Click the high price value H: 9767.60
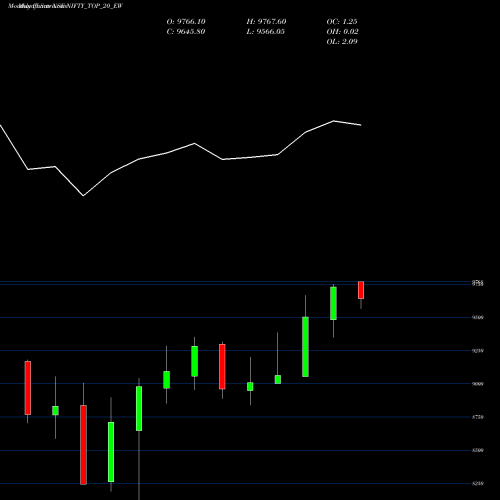 pos(266,22)
